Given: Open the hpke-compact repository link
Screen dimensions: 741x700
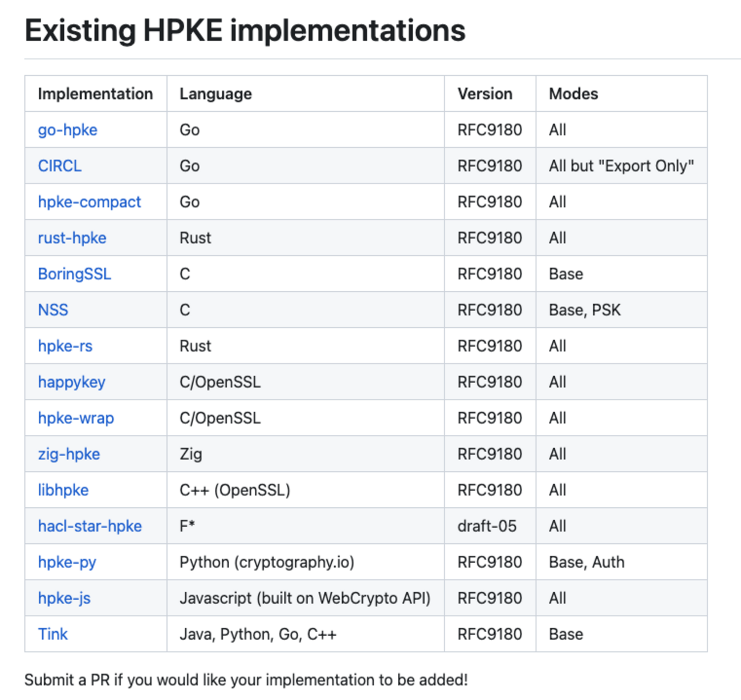Looking at the screenshot, I should pos(89,202).
